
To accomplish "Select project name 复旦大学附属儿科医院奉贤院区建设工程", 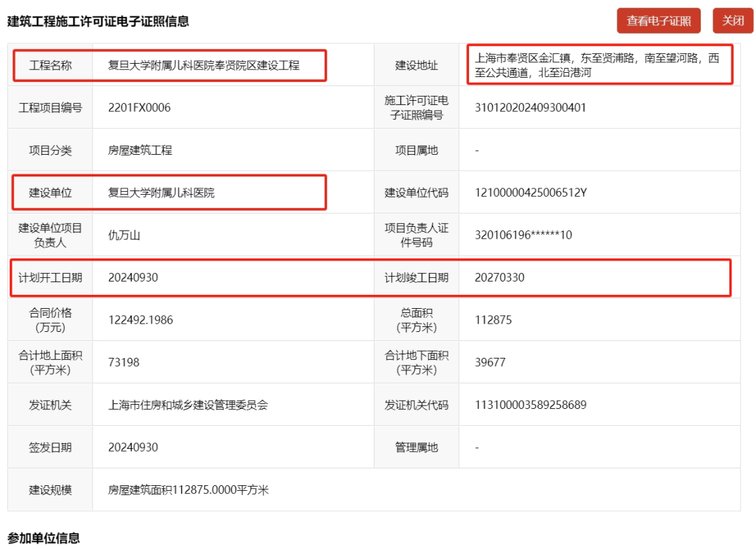I will pos(204,65).
